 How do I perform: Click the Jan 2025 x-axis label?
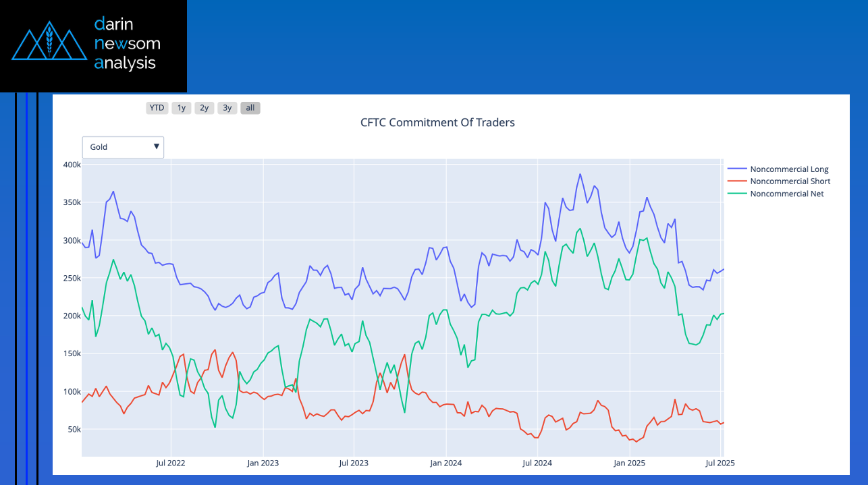click(x=628, y=463)
